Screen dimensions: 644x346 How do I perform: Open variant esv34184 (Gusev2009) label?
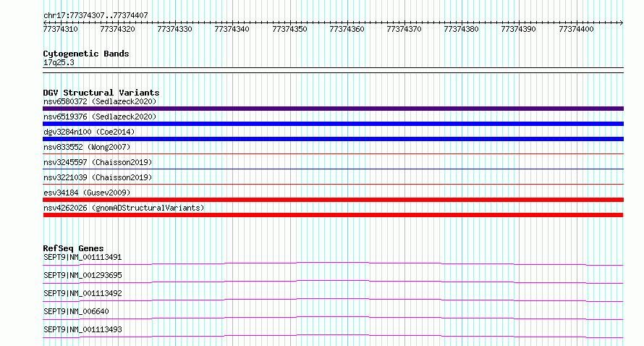(x=87, y=193)
